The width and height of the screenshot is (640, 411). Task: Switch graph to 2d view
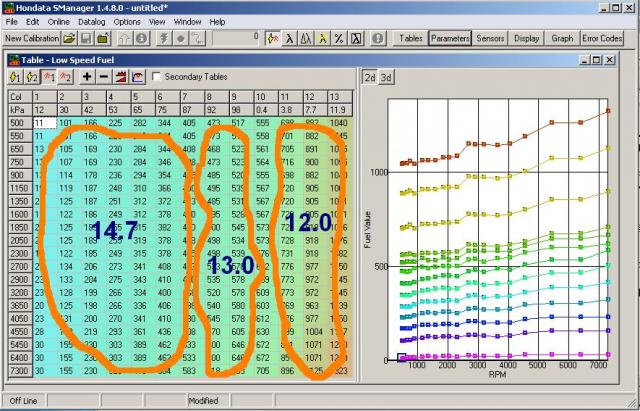[x=369, y=76]
